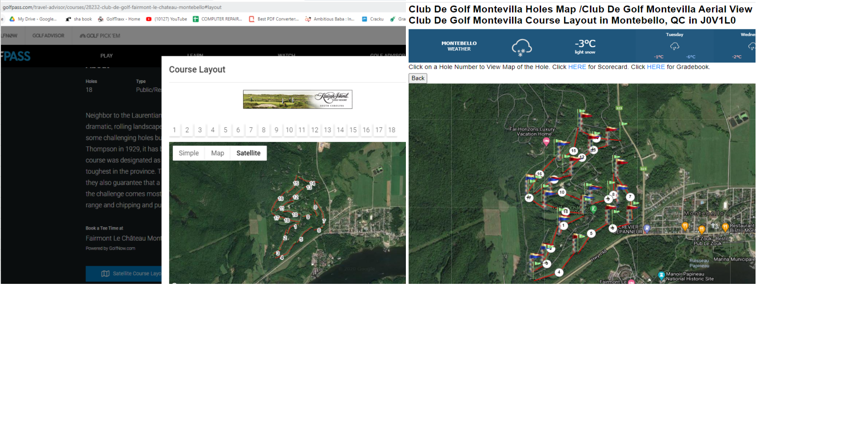
Task: Open the Satellite Course Layout button
Action: (124, 274)
